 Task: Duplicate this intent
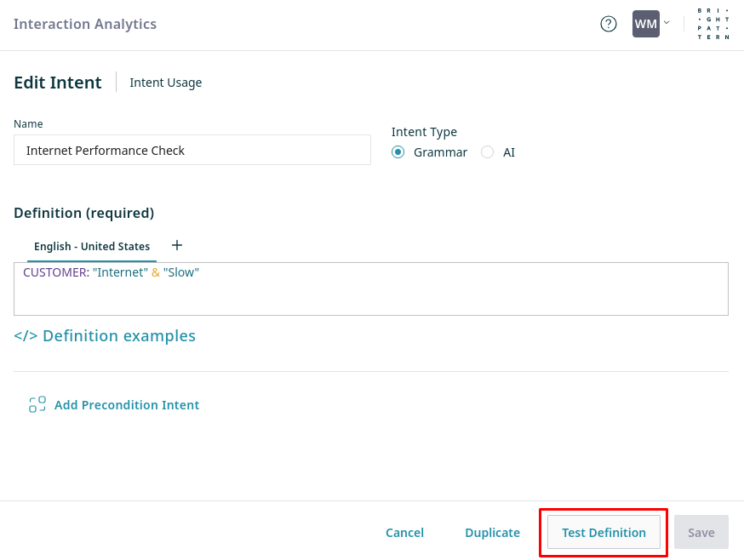[492, 533]
